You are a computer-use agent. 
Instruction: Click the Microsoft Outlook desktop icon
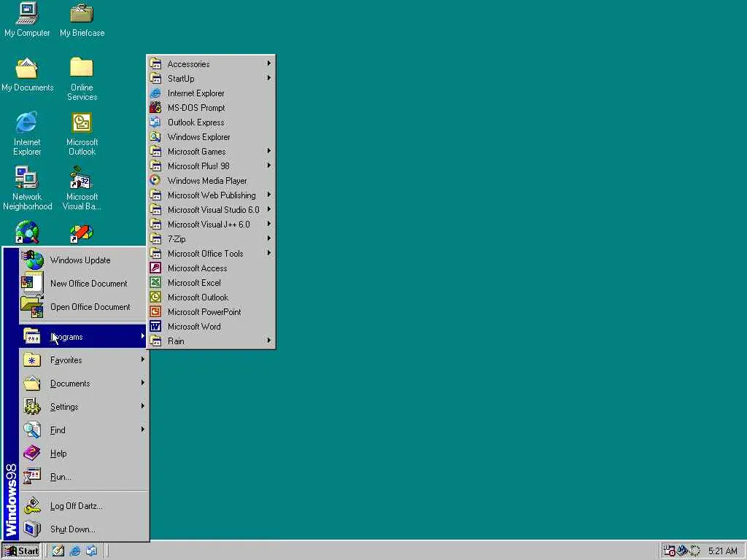pyautogui.click(x=82, y=134)
